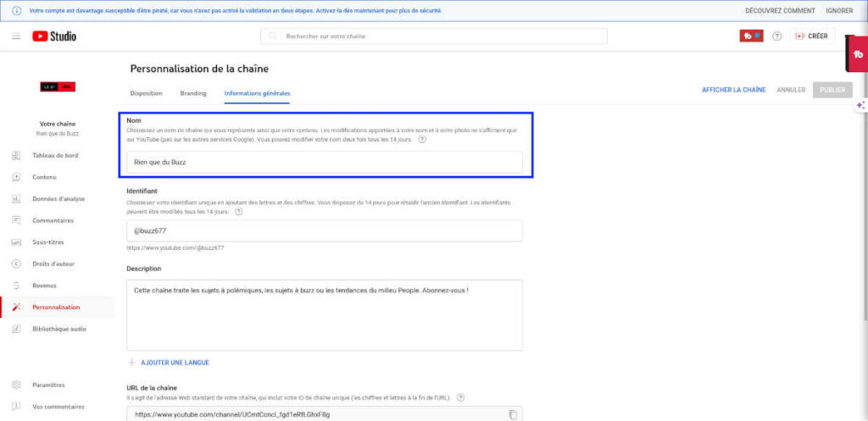Switch to the Disposition tab
The height and width of the screenshot is (421, 868).
tap(146, 93)
